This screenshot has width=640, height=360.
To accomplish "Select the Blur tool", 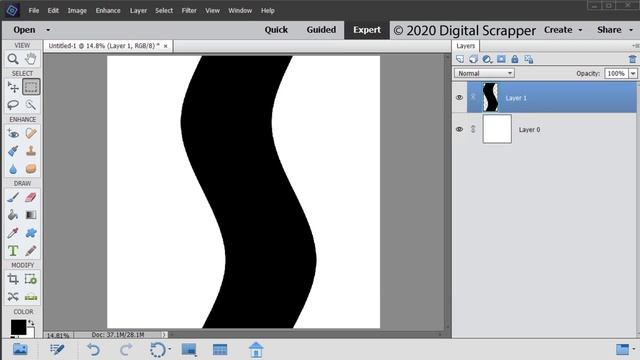I will tap(13, 169).
